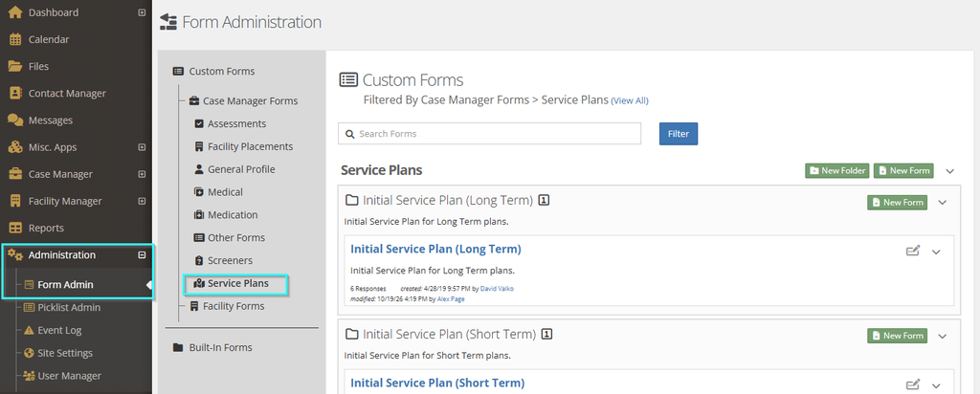The height and width of the screenshot is (394, 980).
Task: Expand the Misc. Apps submenu
Action: [142, 147]
